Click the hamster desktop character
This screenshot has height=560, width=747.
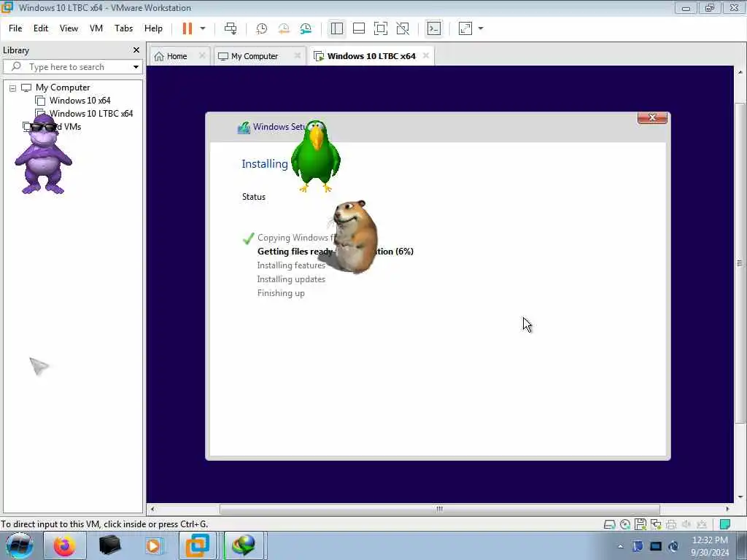point(354,236)
